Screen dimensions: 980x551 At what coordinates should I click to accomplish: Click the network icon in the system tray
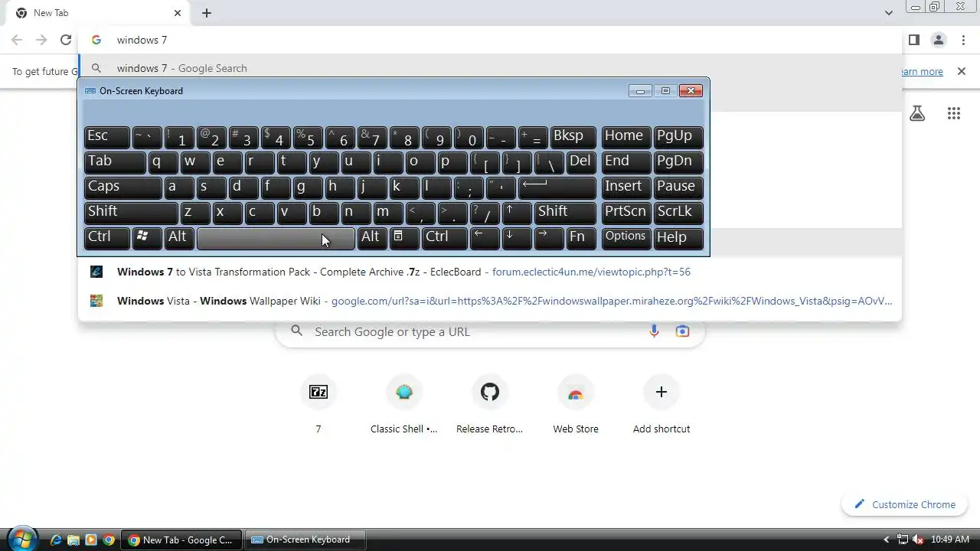pos(903,540)
